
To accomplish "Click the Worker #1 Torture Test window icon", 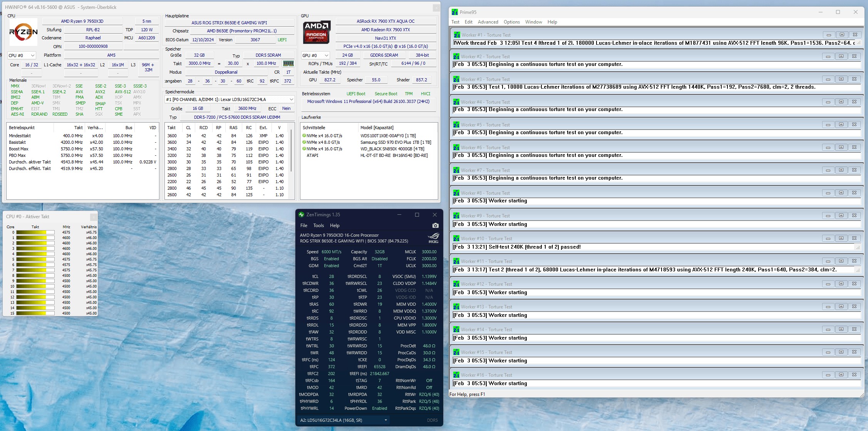I will pyautogui.click(x=457, y=35).
